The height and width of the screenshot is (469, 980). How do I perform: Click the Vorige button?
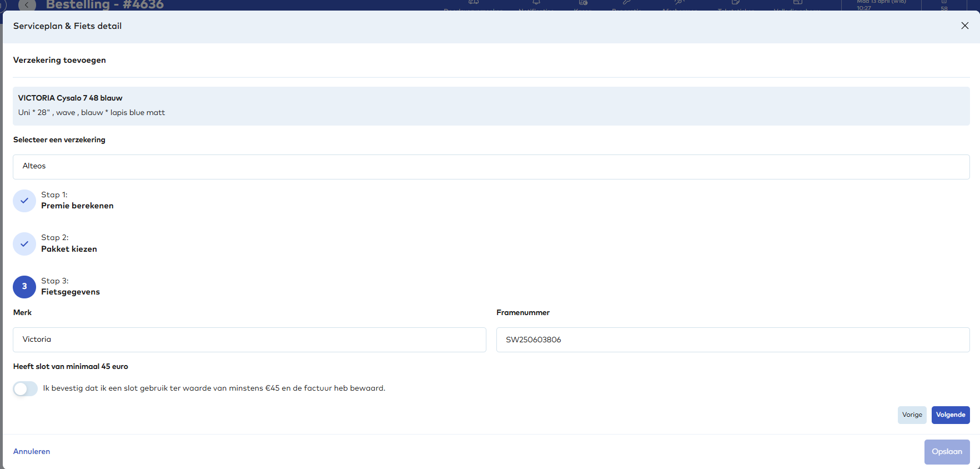pyautogui.click(x=912, y=415)
